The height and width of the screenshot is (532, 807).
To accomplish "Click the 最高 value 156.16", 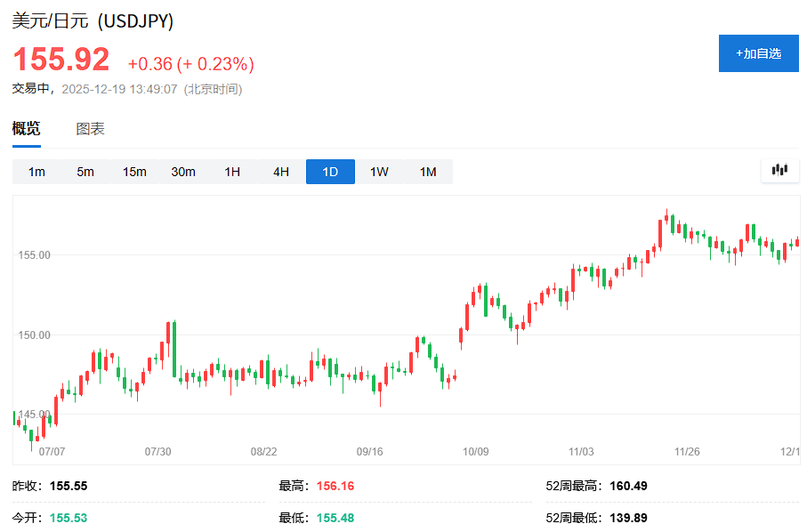I will (335, 486).
